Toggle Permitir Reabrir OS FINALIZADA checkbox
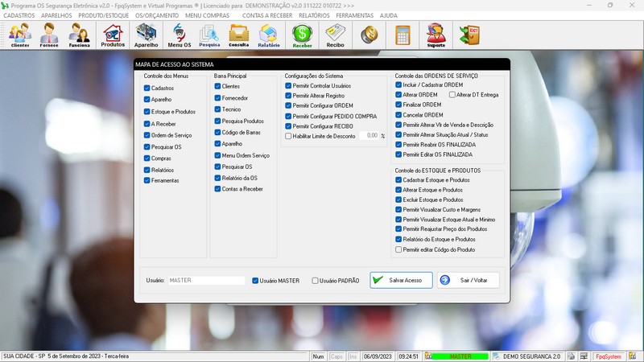644x362 pixels. 398,145
